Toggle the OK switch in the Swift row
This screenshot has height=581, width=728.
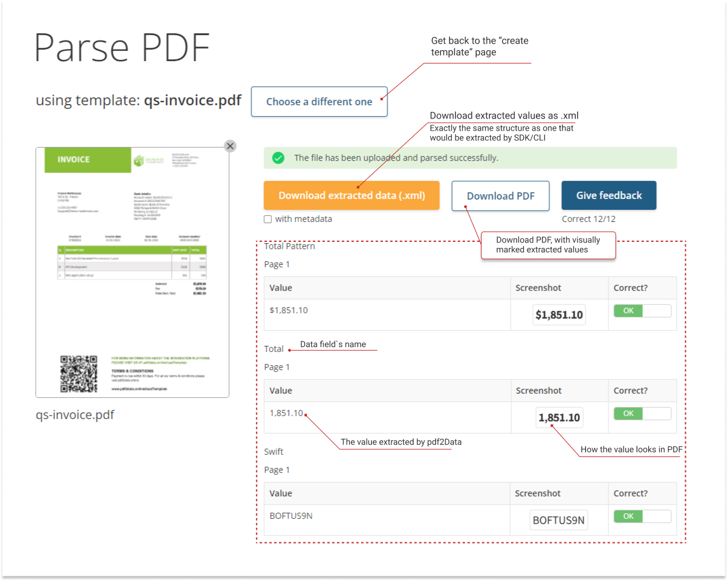[x=642, y=516]
